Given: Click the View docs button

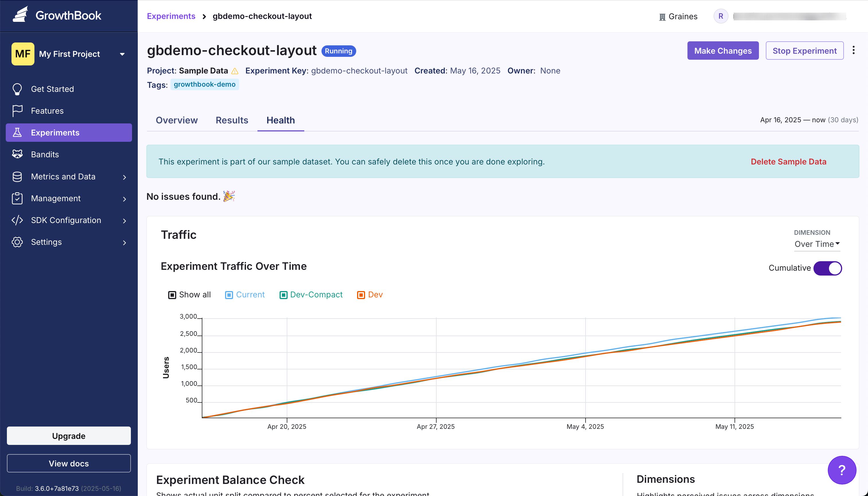Looking at the screenshot, I should pyautogui.click(x=69, y=463).
